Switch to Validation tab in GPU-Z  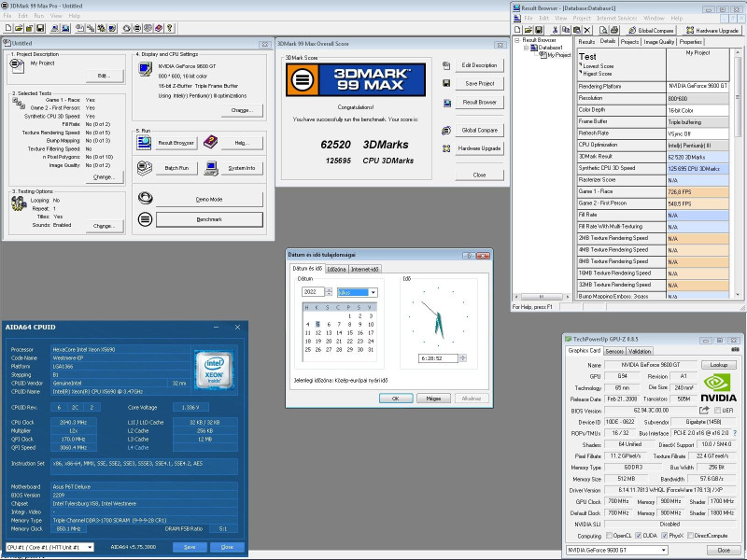(x=640, y=351)
